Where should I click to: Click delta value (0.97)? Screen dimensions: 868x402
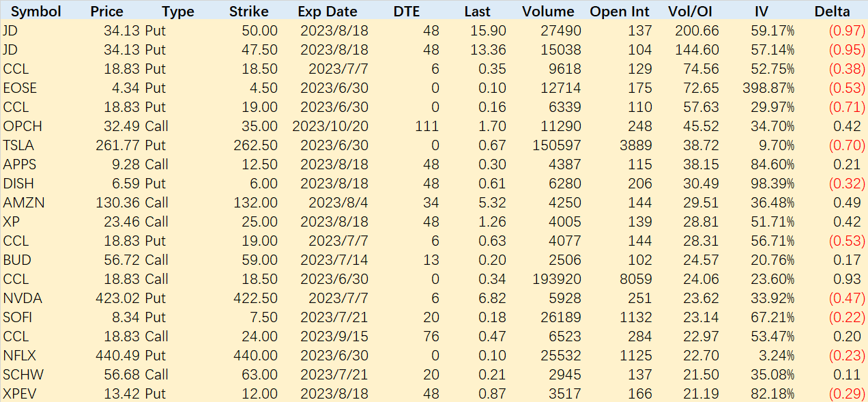pyautogui.click(x=847, y=31)
